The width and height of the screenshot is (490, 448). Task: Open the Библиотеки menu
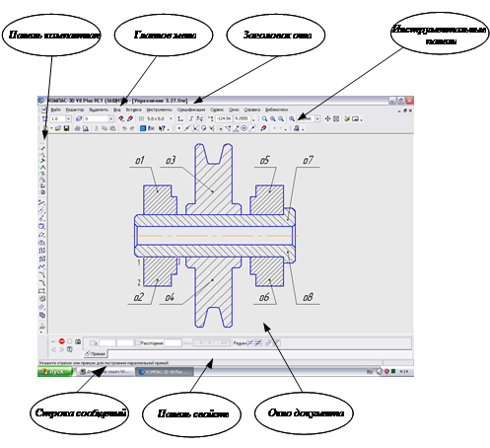[x=276, y=110]
